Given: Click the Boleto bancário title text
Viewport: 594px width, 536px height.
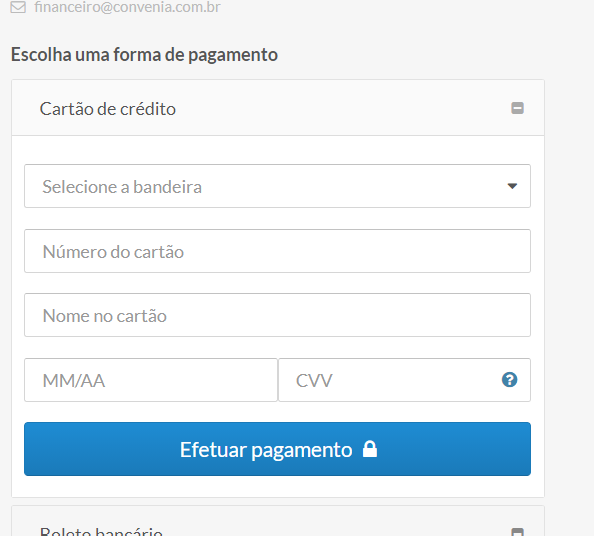Looking at the screenshot, I should click(101, 531).
